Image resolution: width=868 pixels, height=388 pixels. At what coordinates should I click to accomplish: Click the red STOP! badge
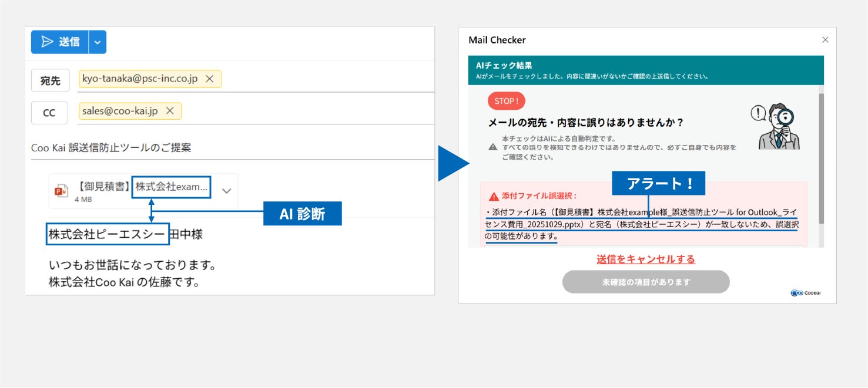[x=507, y=101]
